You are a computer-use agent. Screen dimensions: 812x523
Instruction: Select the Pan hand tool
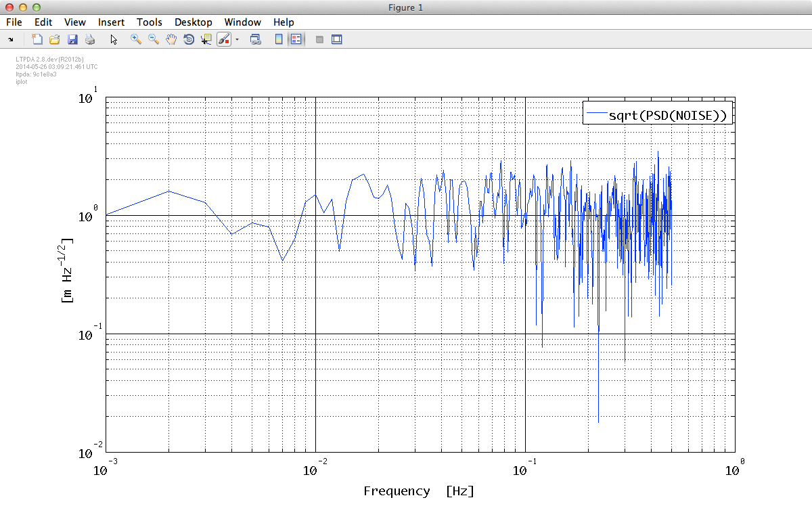coord(171,39)
